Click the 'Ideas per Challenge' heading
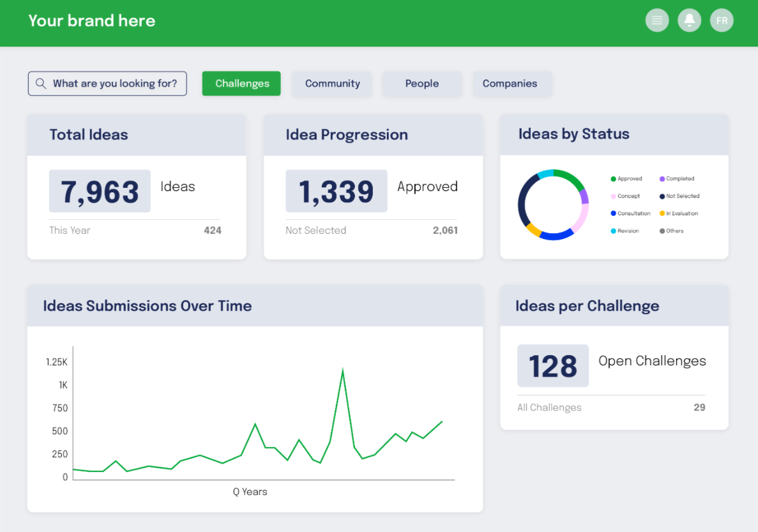 click(587, 306)
